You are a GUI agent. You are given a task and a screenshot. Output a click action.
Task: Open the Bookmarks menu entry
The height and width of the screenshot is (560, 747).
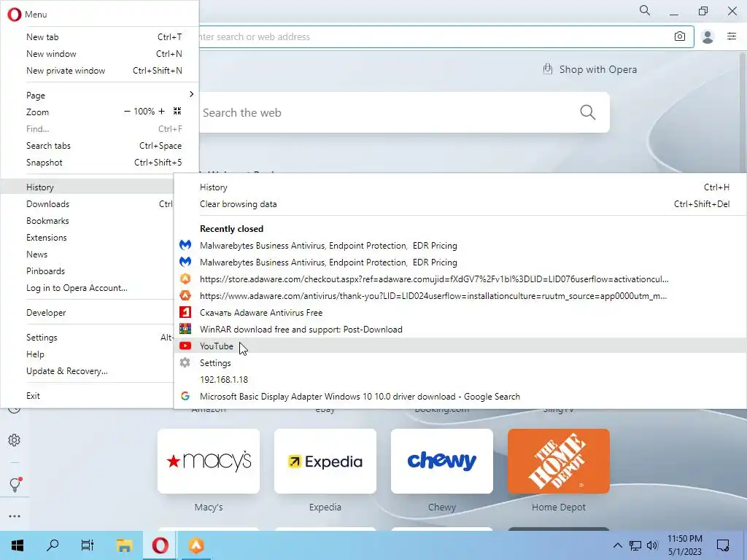pyautogui.click(x=87, y=220)
